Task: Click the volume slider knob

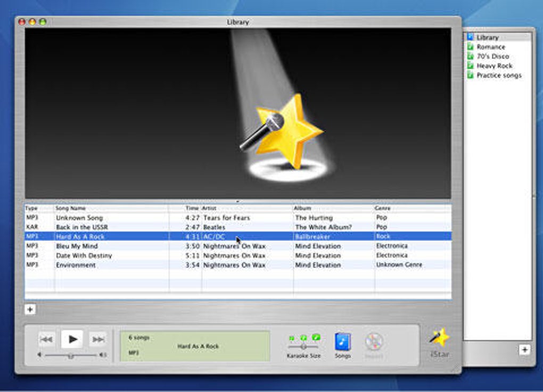Action: [x=70, y=355]
